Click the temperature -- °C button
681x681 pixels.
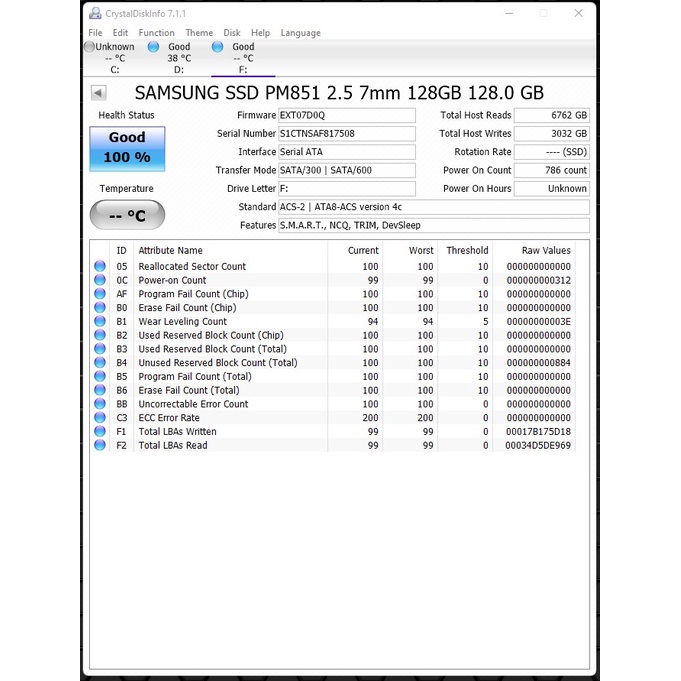127,215
